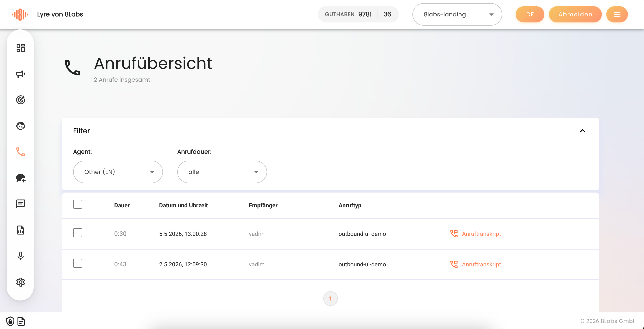Click the Anruftyp column header
This screenshot has height=329, width=644.
350,205
